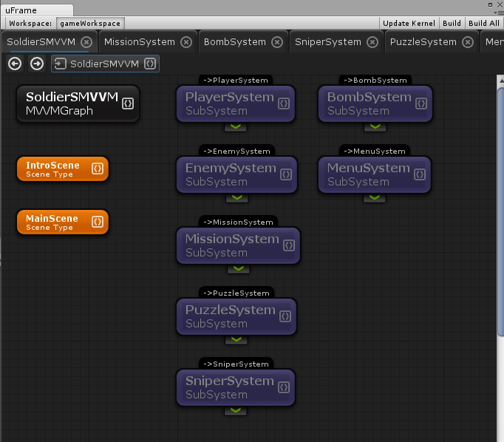
Task: Click the code icon on MainScene node
Action: 97,222
